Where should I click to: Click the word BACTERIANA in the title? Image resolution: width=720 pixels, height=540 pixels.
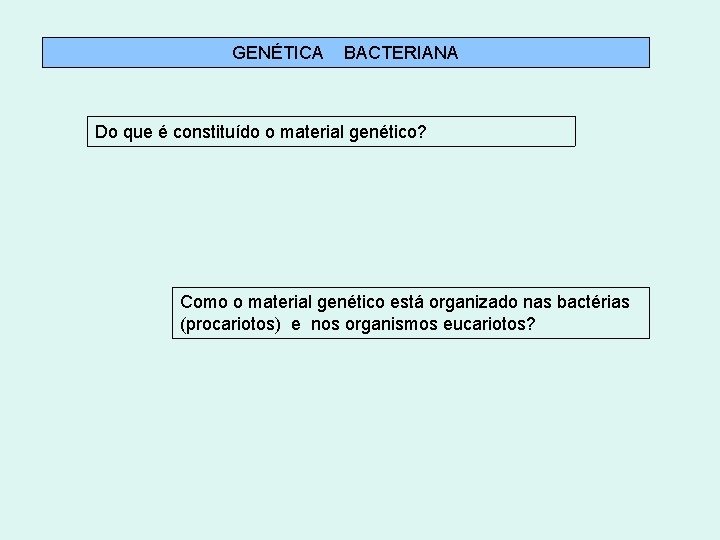click(x=401, y=53)
